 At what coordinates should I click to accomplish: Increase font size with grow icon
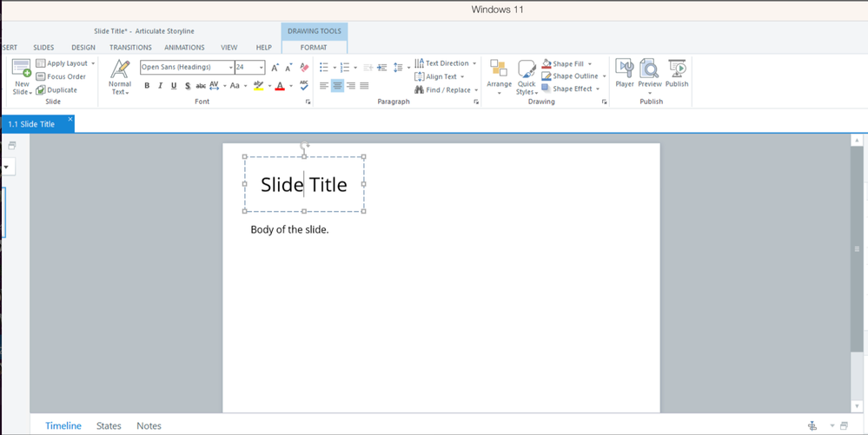pos(275,68)
